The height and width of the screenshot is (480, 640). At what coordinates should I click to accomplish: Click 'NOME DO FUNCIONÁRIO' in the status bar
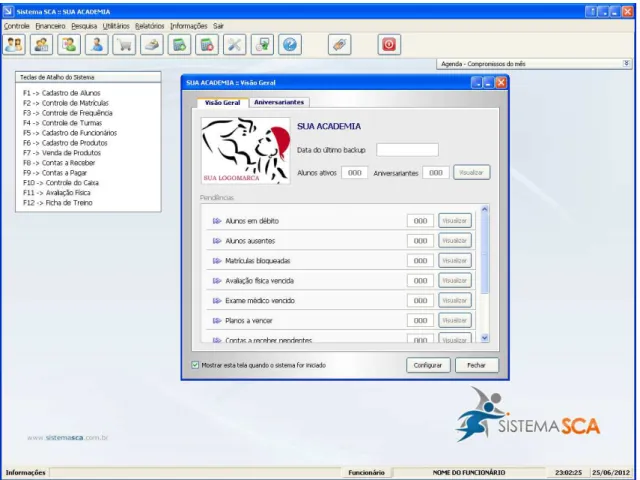click(x=469, y=473)
